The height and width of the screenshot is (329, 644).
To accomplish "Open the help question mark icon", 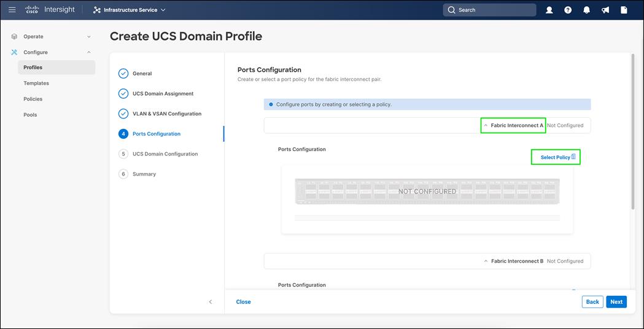I will 568,10.
